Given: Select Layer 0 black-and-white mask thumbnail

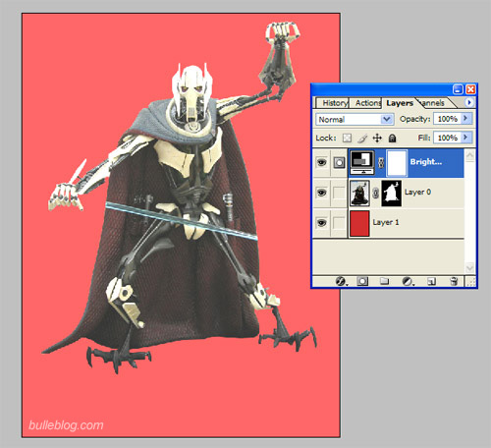Looking at the screenshot, I should tap(391, 194).
